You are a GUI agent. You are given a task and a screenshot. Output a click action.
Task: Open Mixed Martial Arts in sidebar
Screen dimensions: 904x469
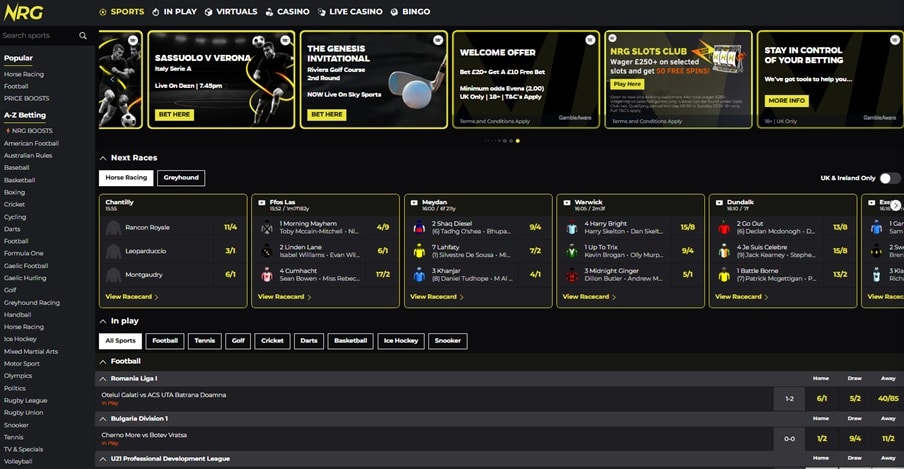tap(31, 352)
